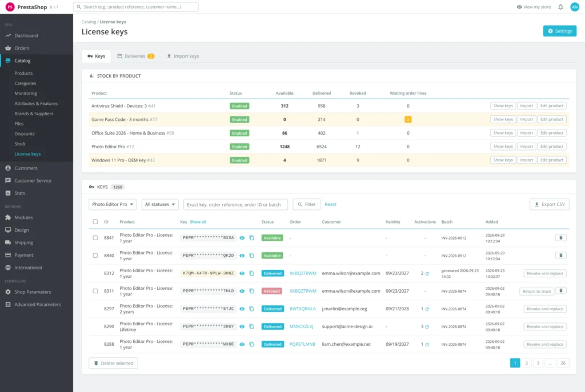Screen dimensions: 585x392
Task: Click the Settings button
Action: pyautogui.click(x=560, y=31)
